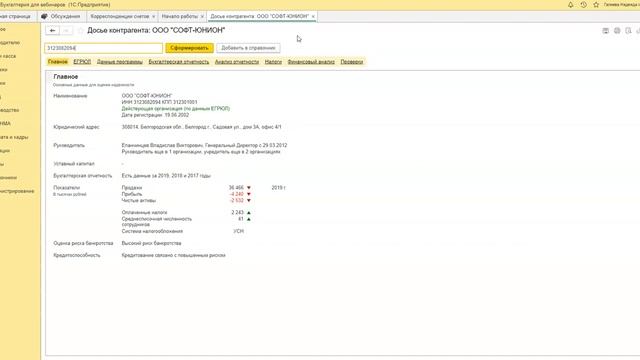Add the dossier to favorites with the star
640x360 pixels.
pos(80,31)
